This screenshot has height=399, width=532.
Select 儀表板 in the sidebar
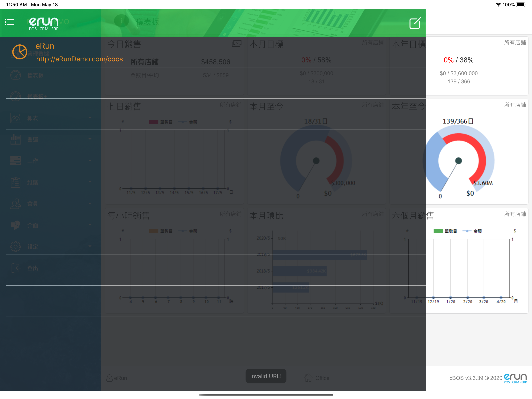(35, 75)
